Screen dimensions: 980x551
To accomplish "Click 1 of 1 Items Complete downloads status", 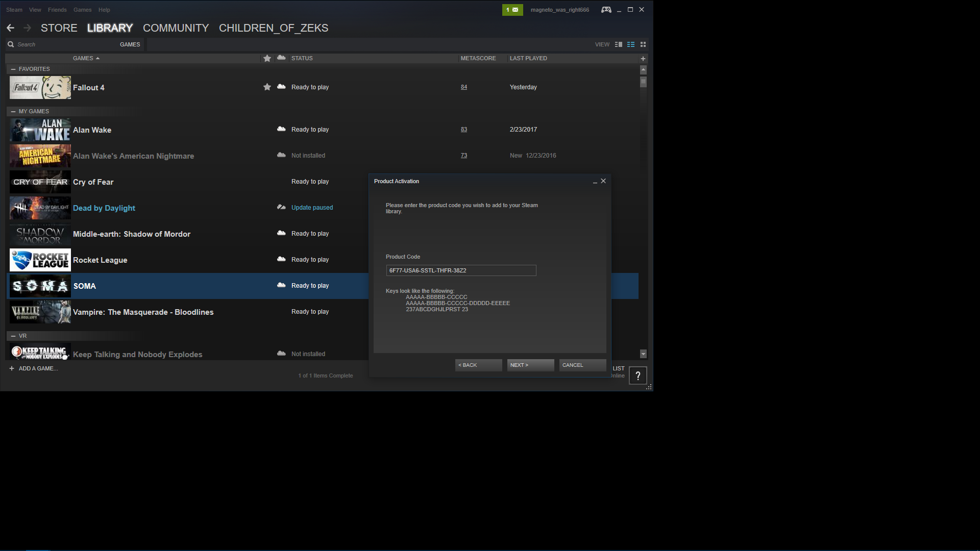I will [326, 375].
